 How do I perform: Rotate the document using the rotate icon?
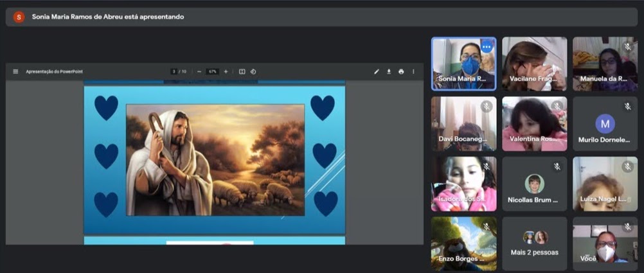point(253,71)
